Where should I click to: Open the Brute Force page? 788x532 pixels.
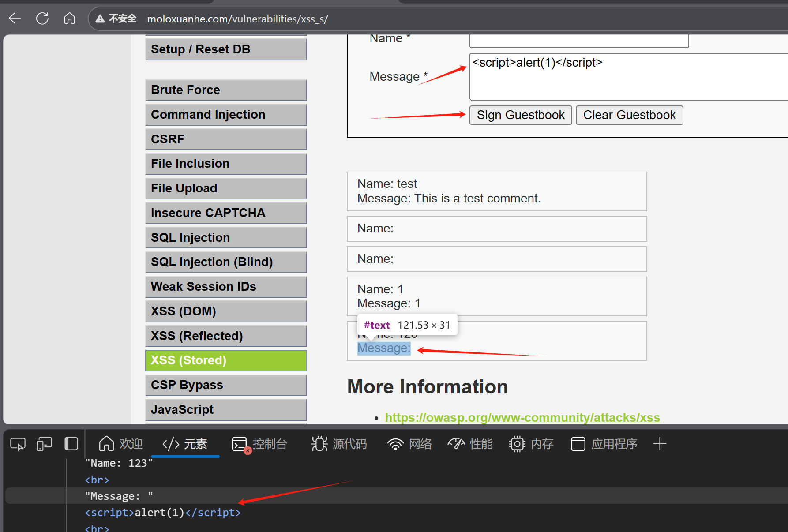click(x=226, y=90)
